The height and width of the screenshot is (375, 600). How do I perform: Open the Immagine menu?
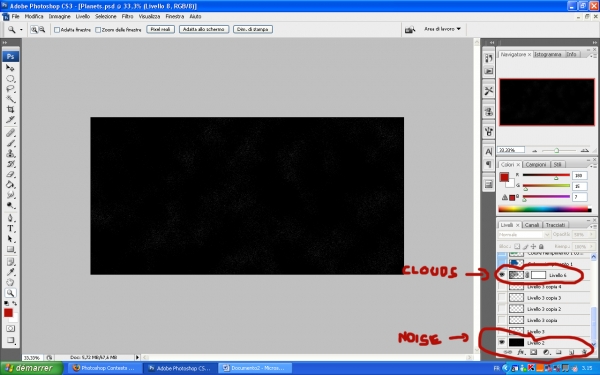(59, 16)
